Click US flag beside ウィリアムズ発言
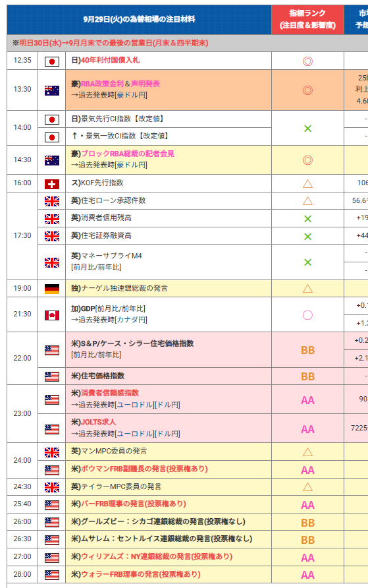 51,557
